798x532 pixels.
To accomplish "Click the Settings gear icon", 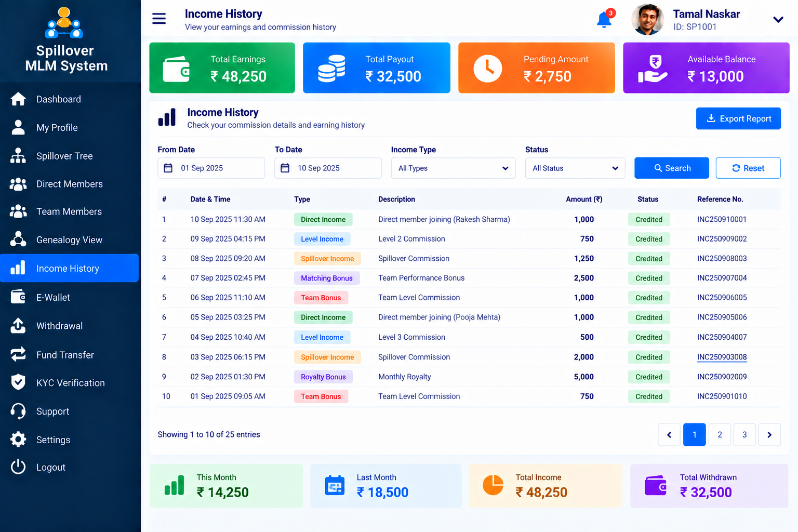I will (x=18, y=440).
